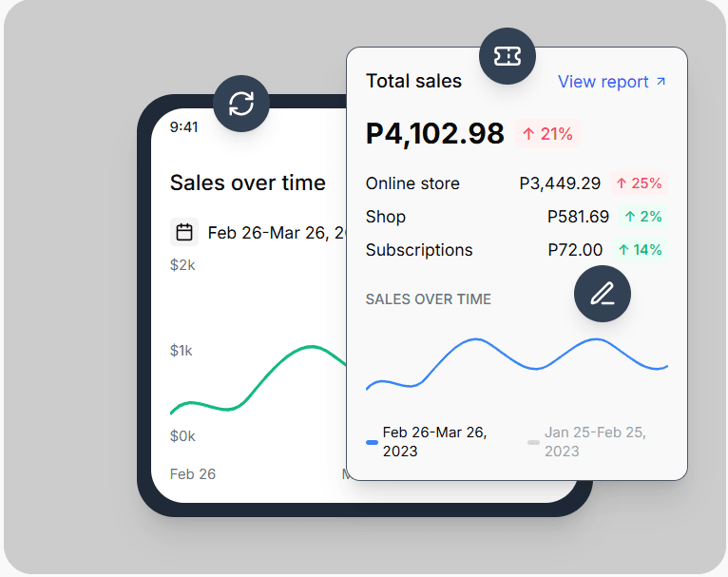Click the Sales over time heading on phone
Screen dimensions: 728x577
tap(247, 183)
